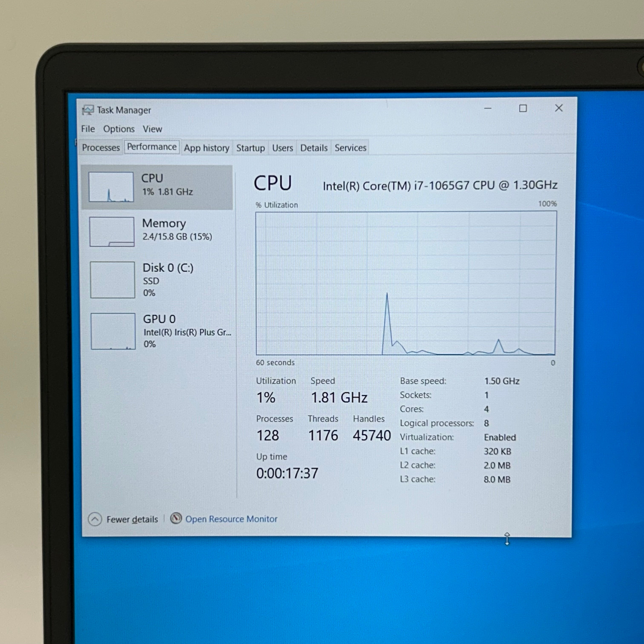Viewport: 644px width, 644px height.
Task: Switch to the Details tab
Action: [x=314, y=148]
